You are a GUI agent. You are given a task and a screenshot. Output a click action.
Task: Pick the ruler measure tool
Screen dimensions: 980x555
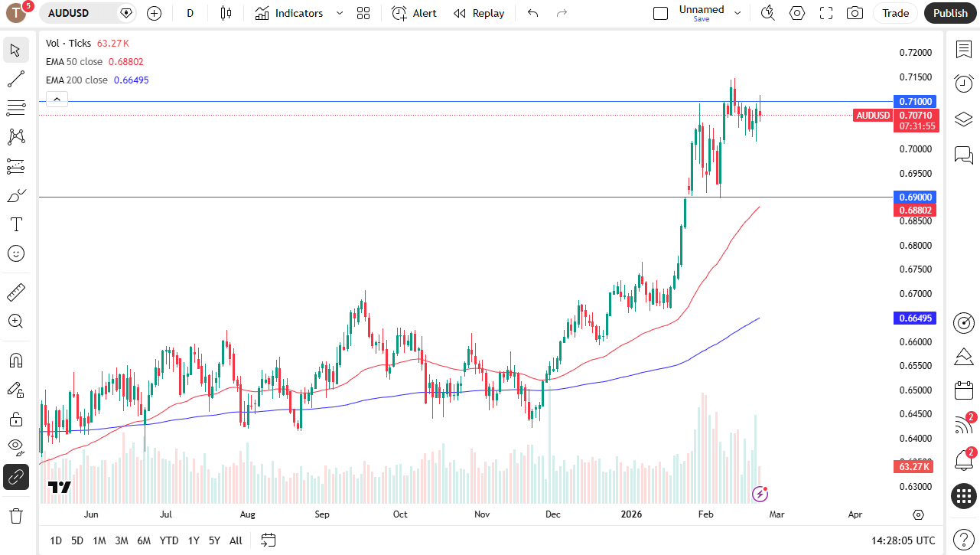(x=15, y=292)
